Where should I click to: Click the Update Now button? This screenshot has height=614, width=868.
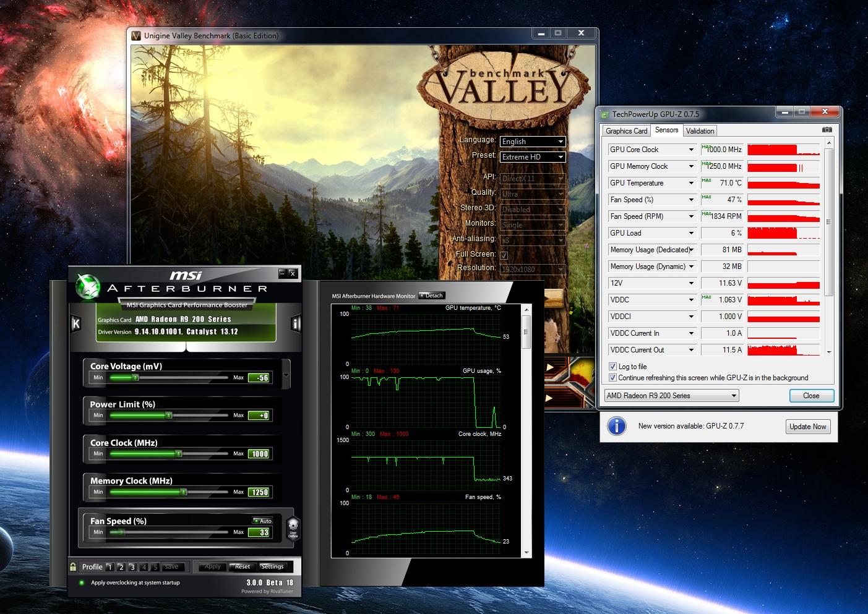tap(807, 427)
